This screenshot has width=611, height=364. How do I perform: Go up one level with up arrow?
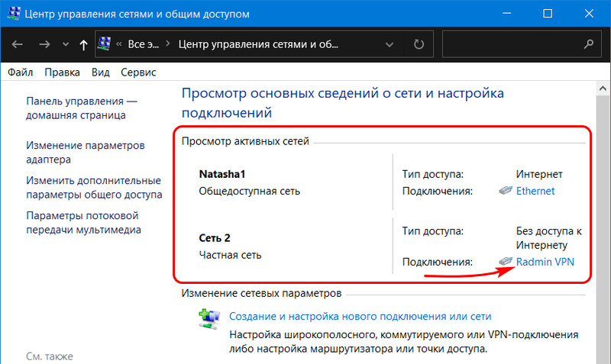(x=83, y=45)
